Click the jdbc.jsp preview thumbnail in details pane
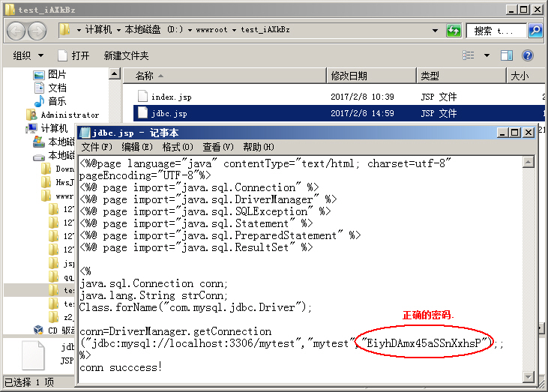Screen dimensions: 548x392 tap(33, 355)
